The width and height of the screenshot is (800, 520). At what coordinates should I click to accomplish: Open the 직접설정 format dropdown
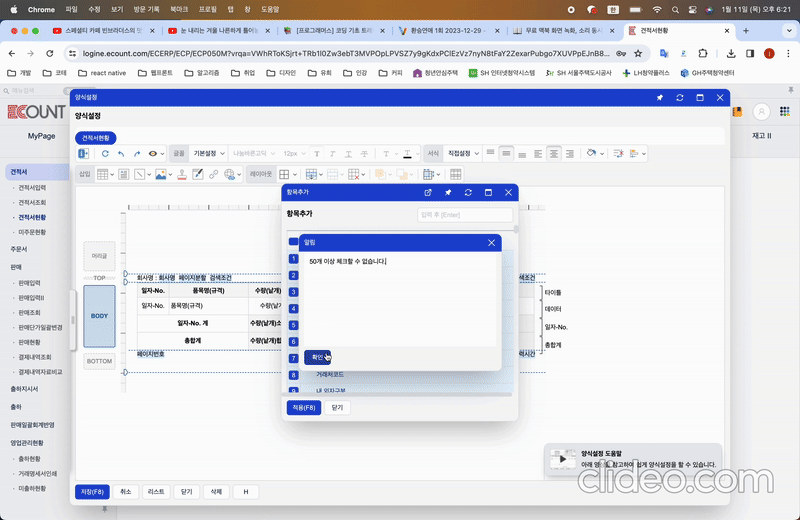(x=463, y=154)
